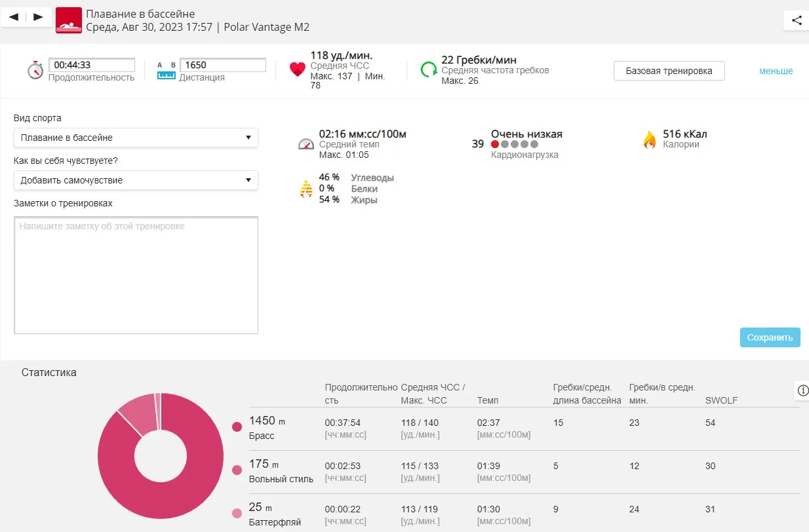Expand the 'Добавить самочувствие' dropdown
Viewport: 809px width, 532px height.
tap(136, 180)
